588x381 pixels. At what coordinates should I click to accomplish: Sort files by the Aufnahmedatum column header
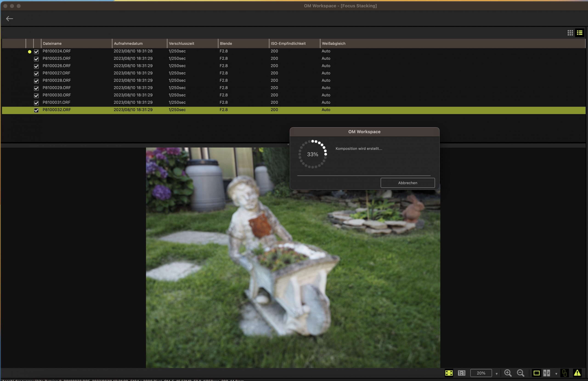point(128,43)
